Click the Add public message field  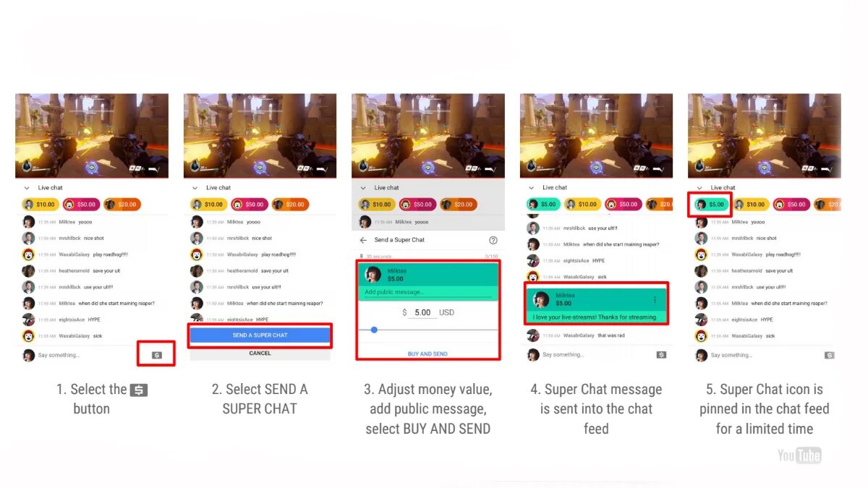pos(427,292)
